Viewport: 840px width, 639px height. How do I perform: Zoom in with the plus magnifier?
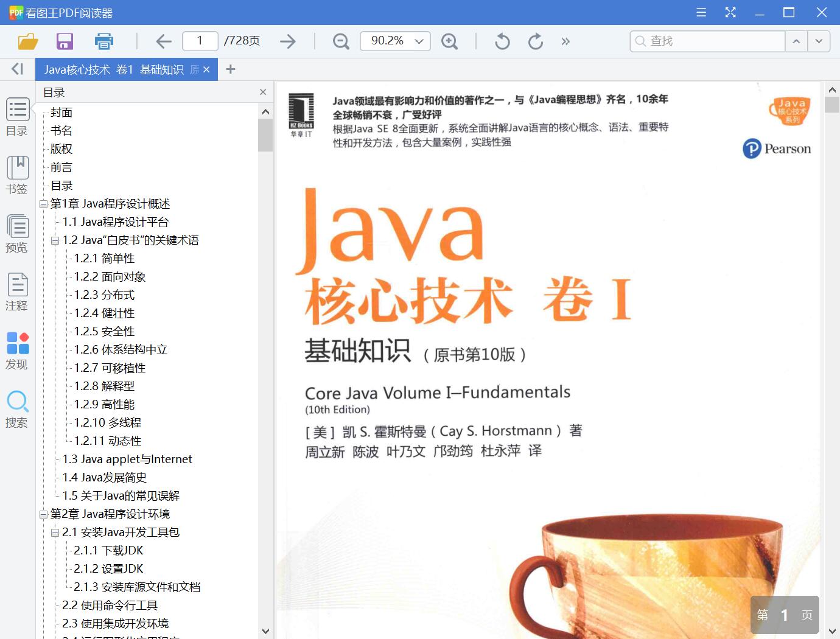point(449,41)
